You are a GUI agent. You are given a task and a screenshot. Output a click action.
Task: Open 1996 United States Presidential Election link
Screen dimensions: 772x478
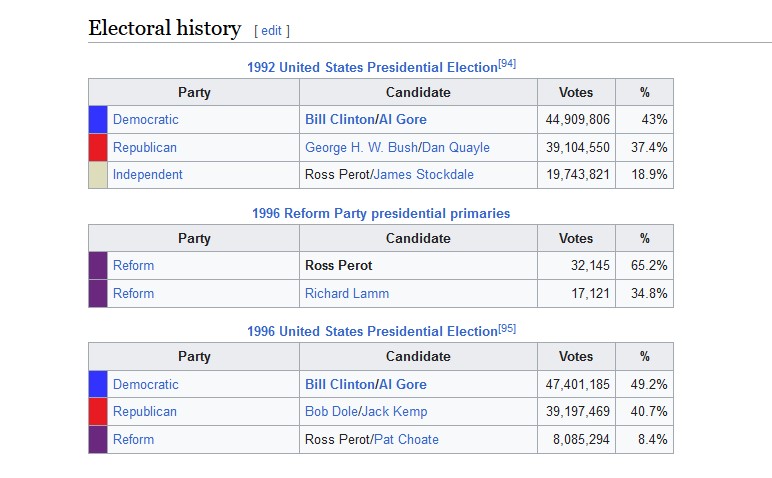(372, 331)
